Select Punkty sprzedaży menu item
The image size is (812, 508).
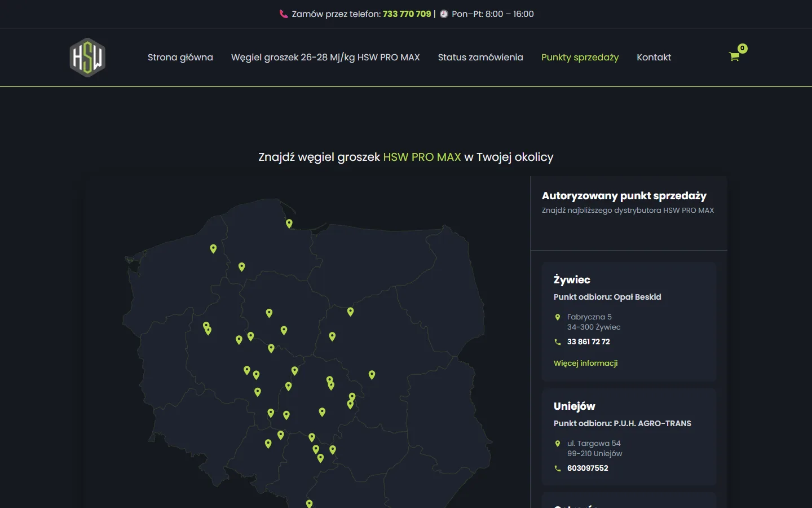(x=580, y=57)
